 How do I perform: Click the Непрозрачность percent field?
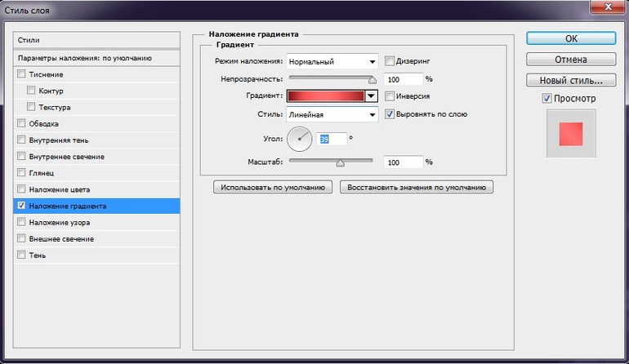(404, 79)
